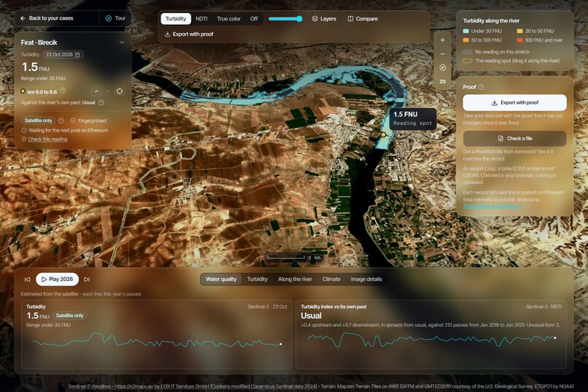The width and height of the screenshot is (588, 392).
Task: Select the Water quality tab
Action: (x=221, y=279)
